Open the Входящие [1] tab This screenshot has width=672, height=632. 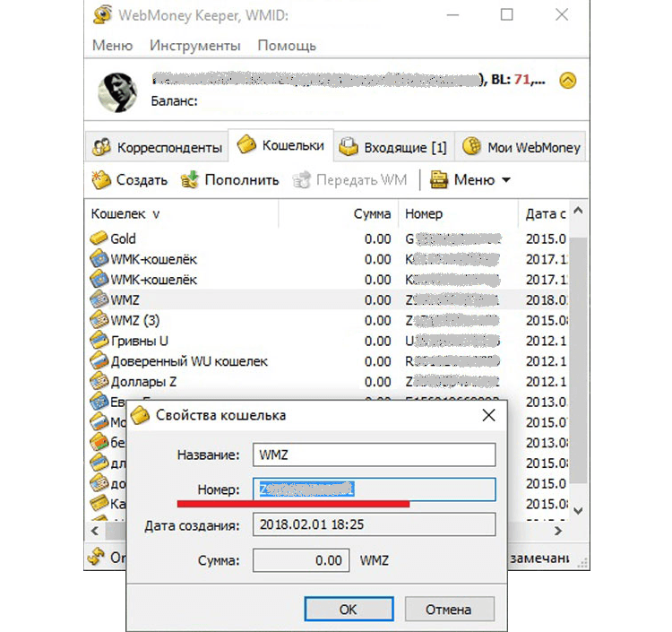393,147
